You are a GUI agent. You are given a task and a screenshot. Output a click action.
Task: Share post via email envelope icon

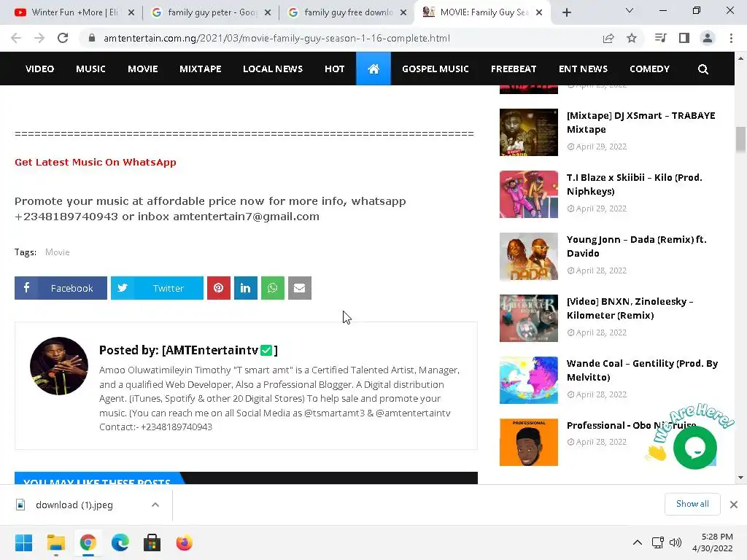coord(300,288)
